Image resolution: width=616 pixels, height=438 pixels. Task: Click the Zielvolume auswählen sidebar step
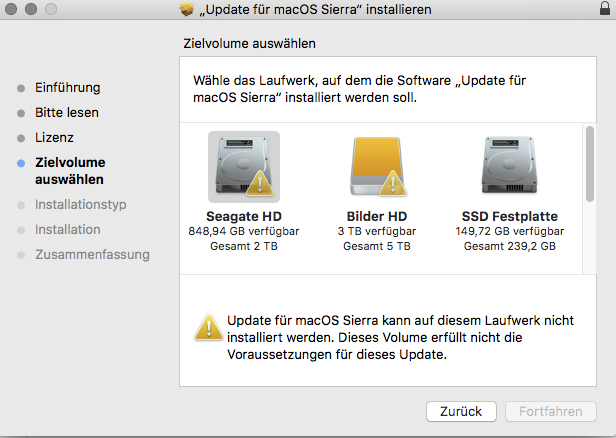70,170
